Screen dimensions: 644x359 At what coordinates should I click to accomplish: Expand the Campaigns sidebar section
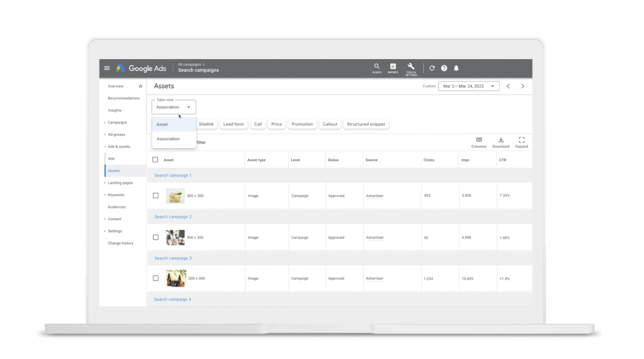pos(117,122)
